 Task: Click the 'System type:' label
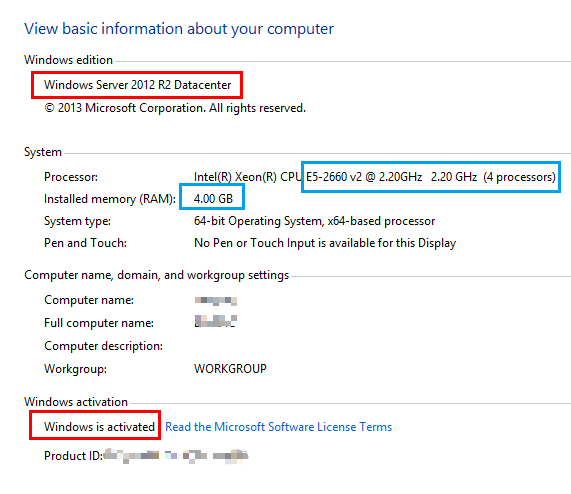(x=78, y=221)
